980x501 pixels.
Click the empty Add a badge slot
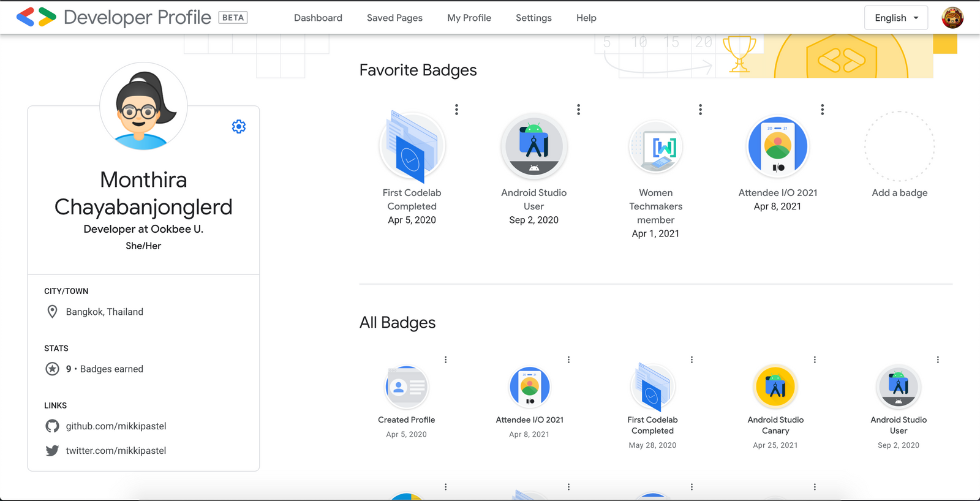click(899, 147)
